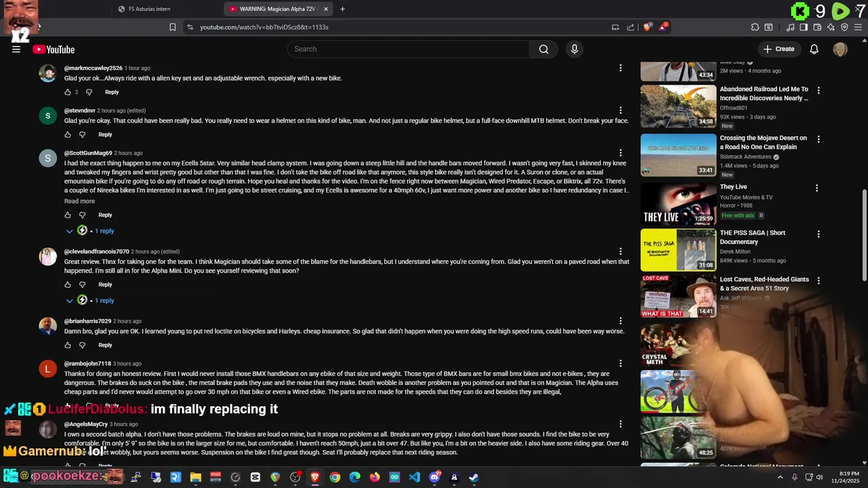Like @stevndnvr's comment
Viewport: 868px width, 488px height.
coord(67,134)
